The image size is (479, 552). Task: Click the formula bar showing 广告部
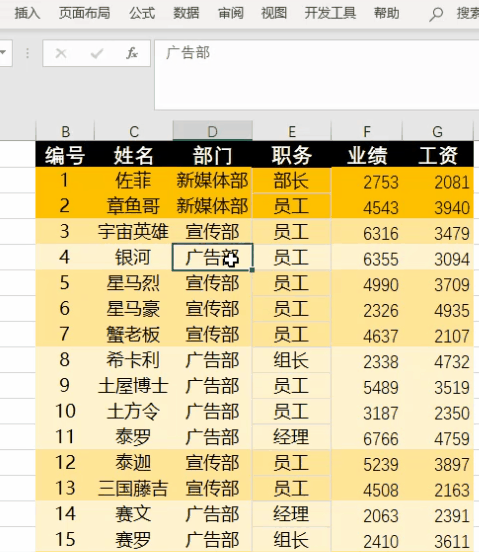(317, 74)
